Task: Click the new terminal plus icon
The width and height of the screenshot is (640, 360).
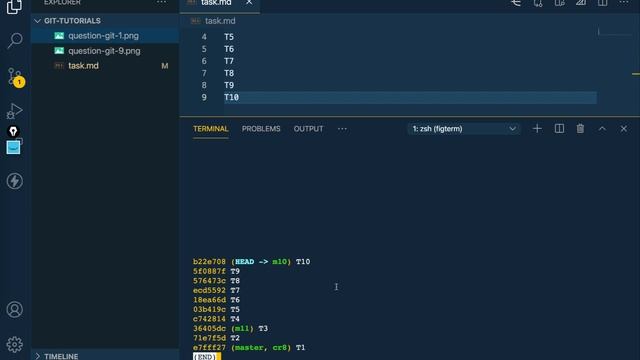Action: click(537, 129)
